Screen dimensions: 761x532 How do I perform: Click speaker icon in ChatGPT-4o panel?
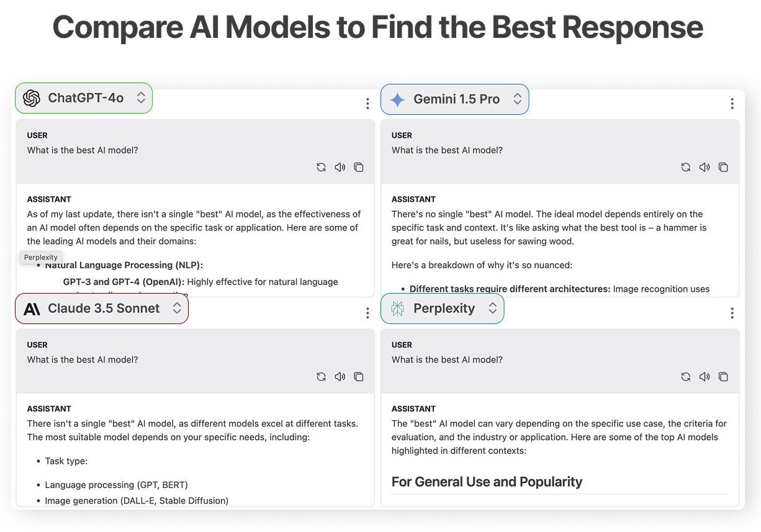tap(340, 167)
